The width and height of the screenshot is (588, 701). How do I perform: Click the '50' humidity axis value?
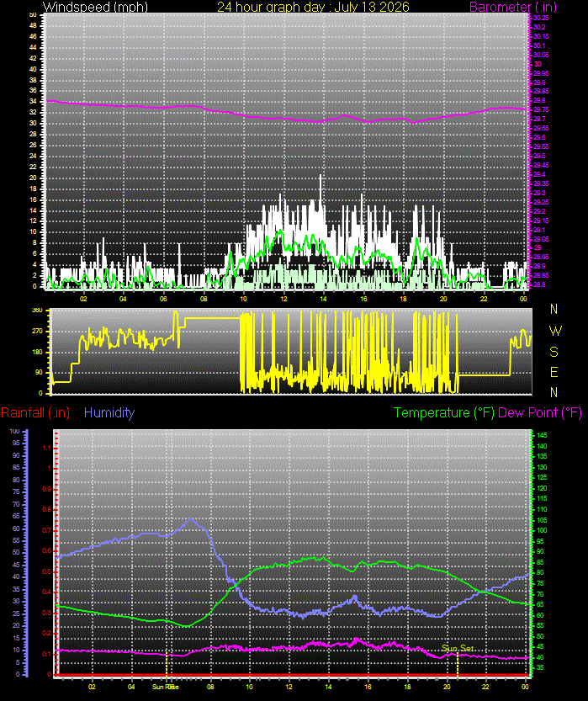coord(16,553)
